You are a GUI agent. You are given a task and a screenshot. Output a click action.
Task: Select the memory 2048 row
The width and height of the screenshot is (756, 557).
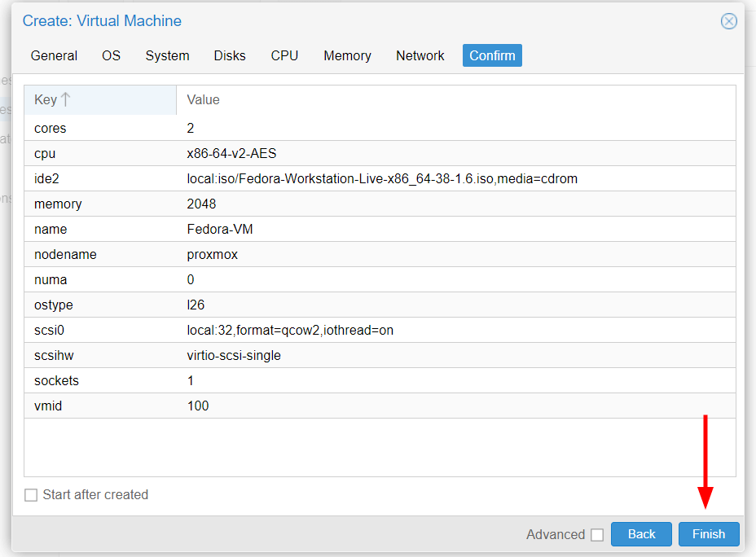[x=380, y=204]
